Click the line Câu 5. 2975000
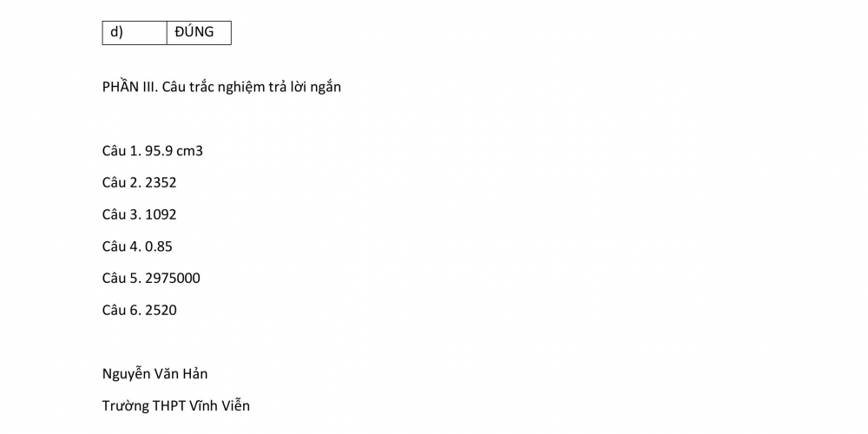The height and width of the screenshot is (434, 868). 151,278
